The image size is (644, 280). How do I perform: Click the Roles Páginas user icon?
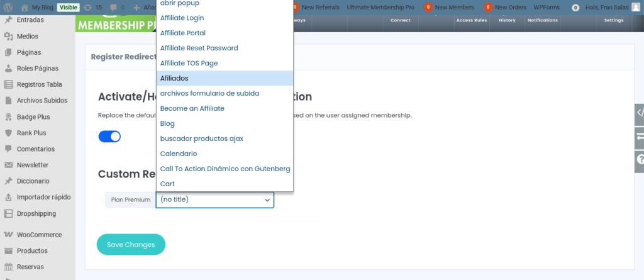point(8,68)
